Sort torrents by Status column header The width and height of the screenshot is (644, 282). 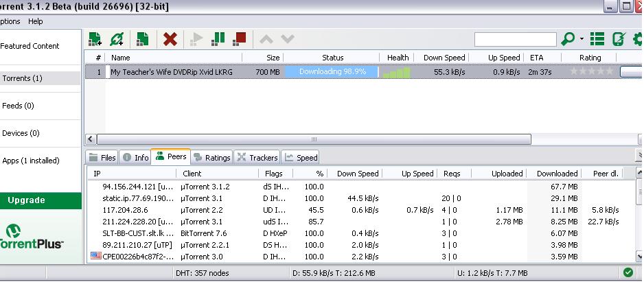coord(332,58)
